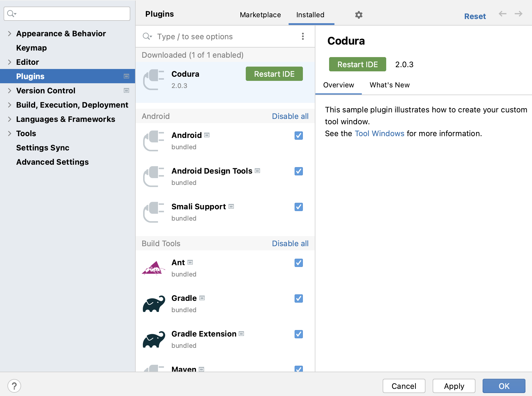532x396 pixels.
Task: Click the bundled marker icon next to Android
Action: click(x=207, y=135)
